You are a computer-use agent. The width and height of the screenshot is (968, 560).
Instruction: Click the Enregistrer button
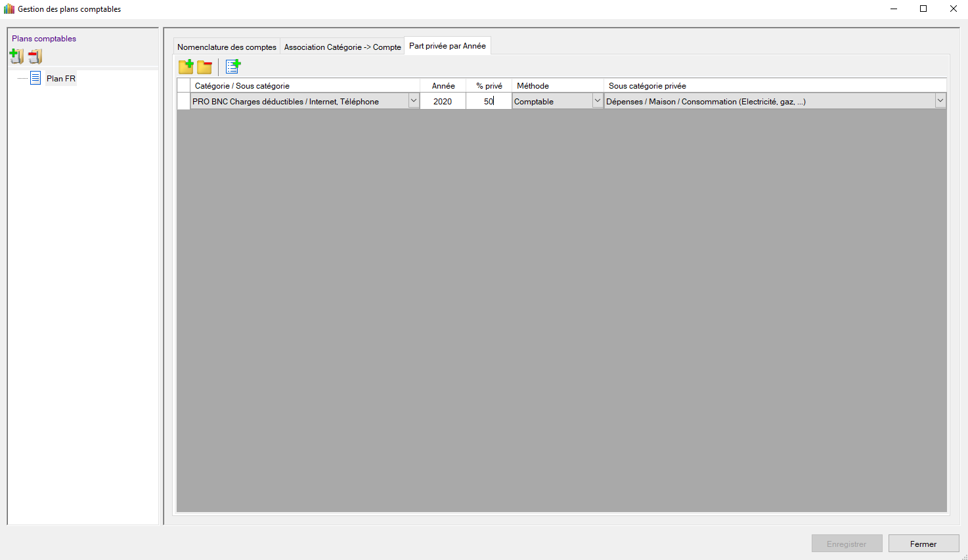847,544
